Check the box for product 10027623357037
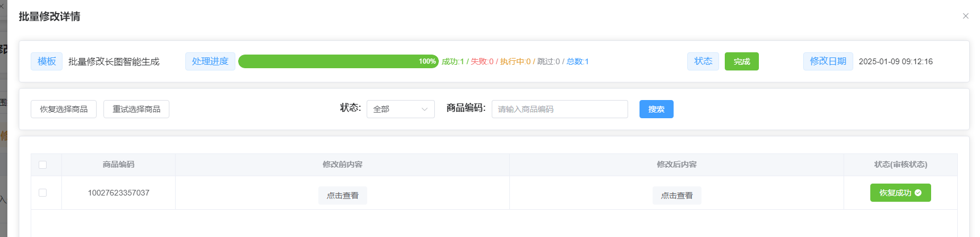Screen dimensions: 980x237 (x=43, y=193)
